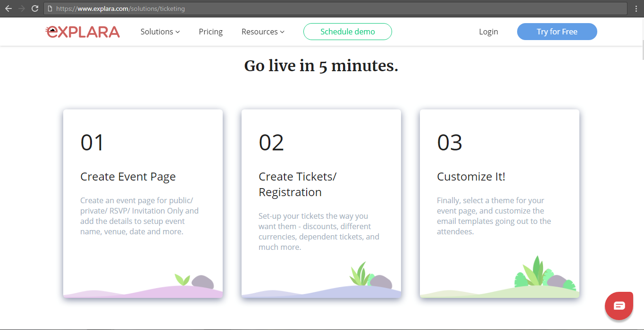Focus the URL address bar
Viewport: 644px width, 330px height.
pyautogui.click(x=335, y=8)
